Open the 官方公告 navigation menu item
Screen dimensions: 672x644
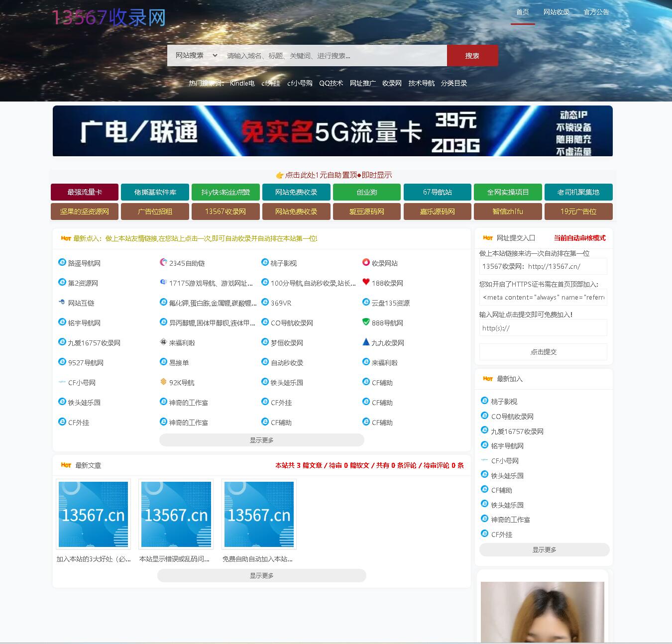[596, 12]
